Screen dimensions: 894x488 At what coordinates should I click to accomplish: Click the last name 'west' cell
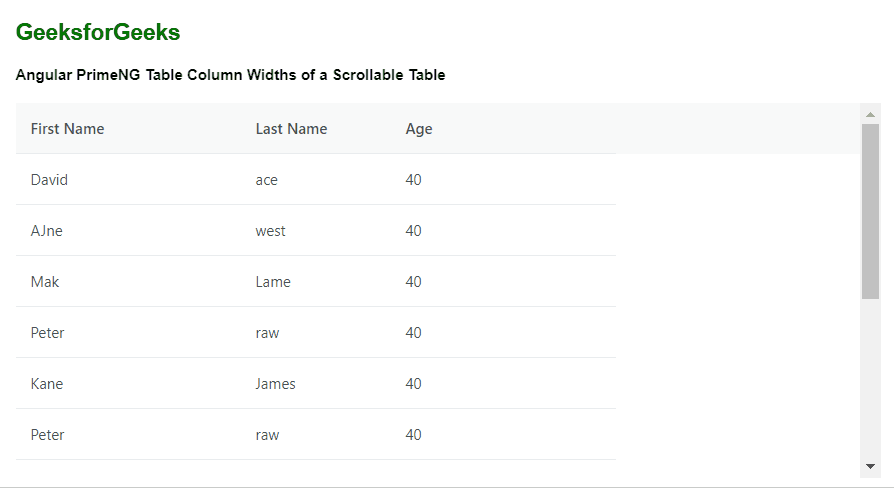pos(315,230)
